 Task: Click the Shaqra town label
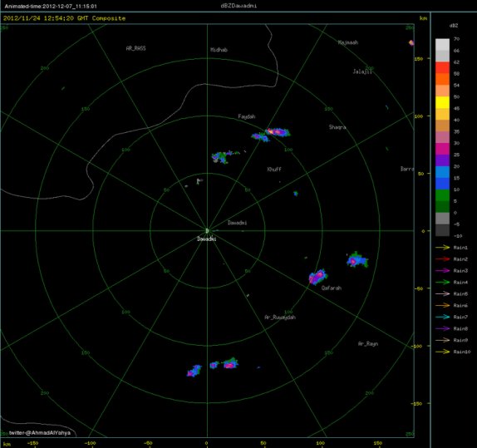coord(337,127)
